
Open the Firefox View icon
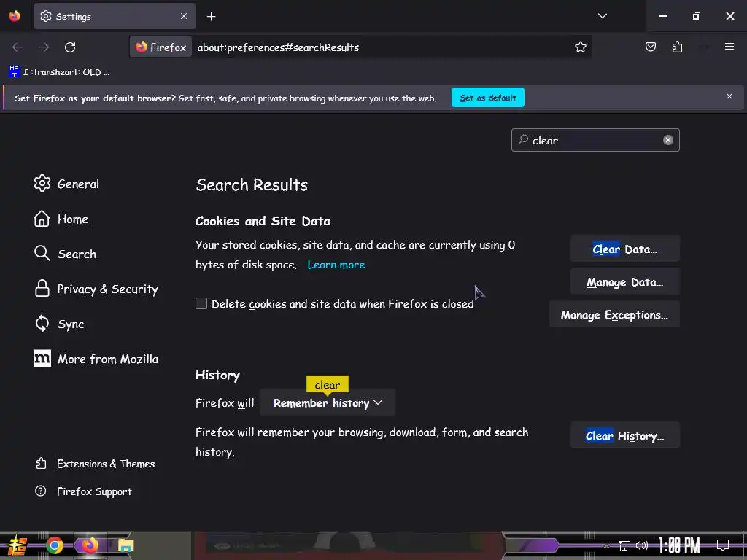pos(15,16)
